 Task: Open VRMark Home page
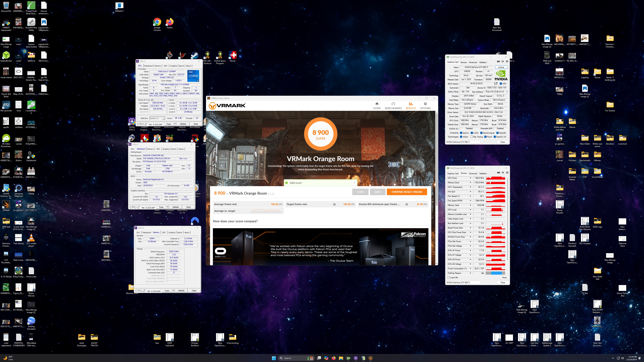[x=377, y=106]
